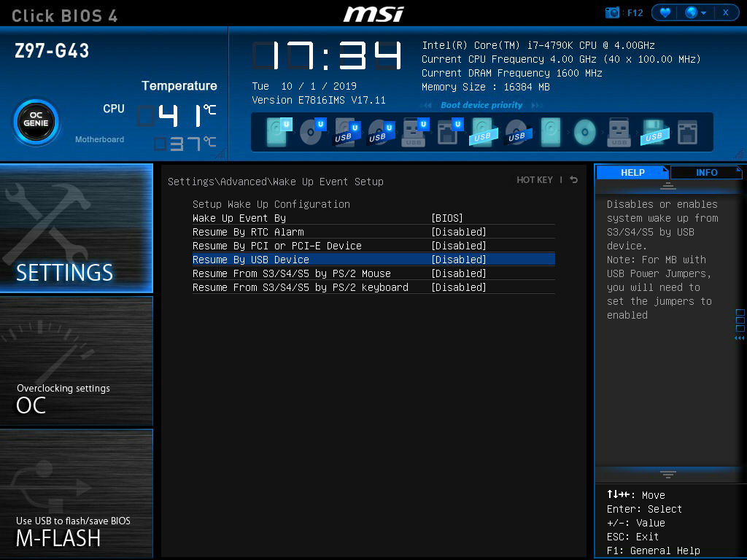Click the 17:34 clock display
The image size is (747, 560).
[x=328, y=55]
